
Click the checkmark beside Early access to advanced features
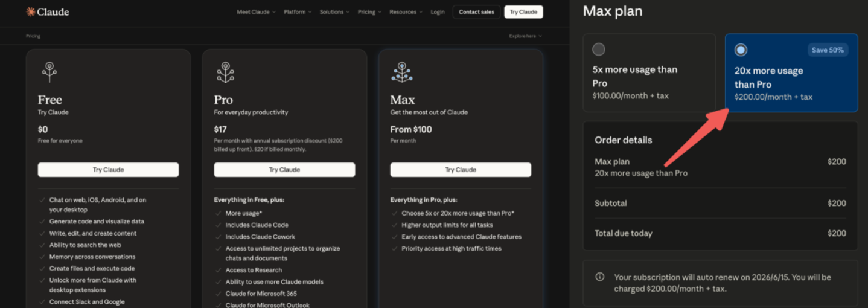coord(394,237)
